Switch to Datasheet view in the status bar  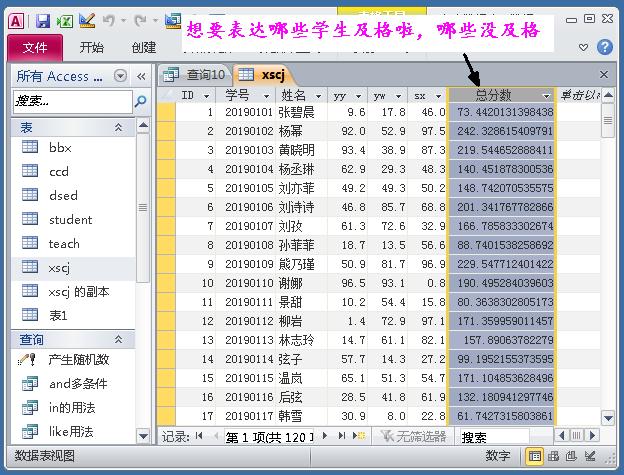click(534, 456)
